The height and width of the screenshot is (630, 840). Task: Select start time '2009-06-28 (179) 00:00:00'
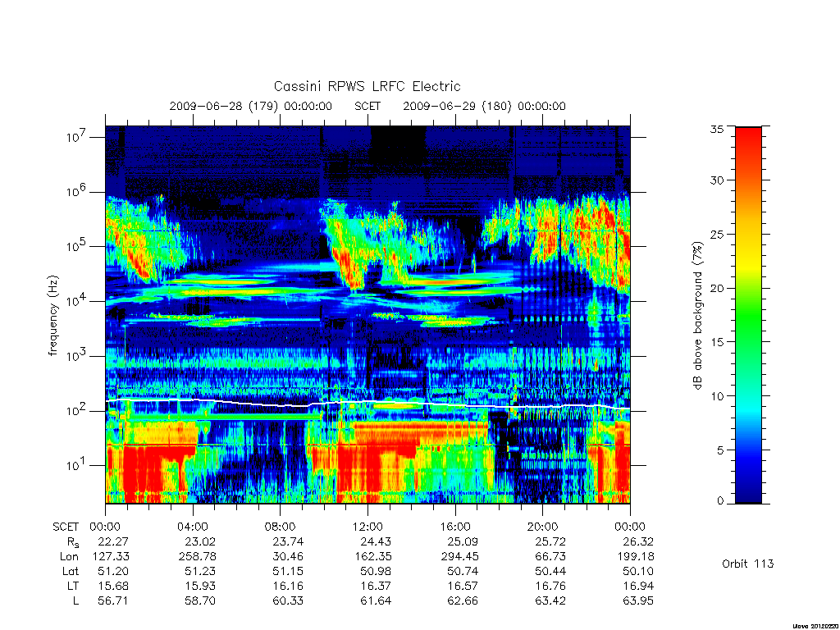pyautogui.click(x=251, y=106)
